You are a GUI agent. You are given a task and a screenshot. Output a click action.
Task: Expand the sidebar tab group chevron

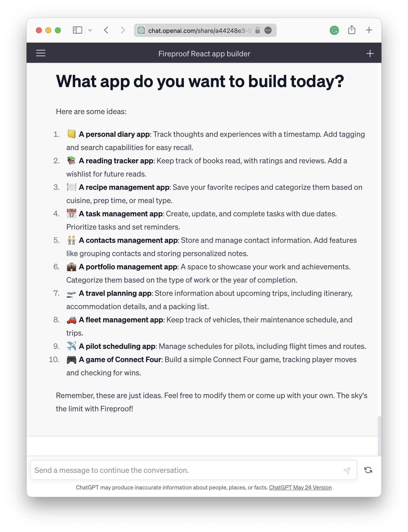pos(90,30)
